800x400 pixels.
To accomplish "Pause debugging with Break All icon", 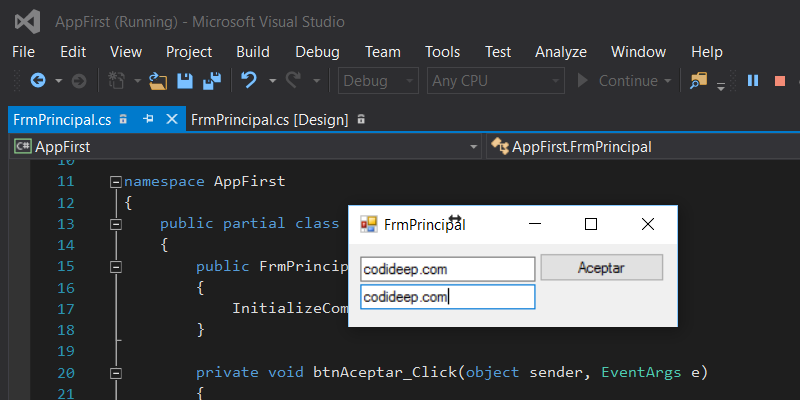I will (x=753, y=81).
